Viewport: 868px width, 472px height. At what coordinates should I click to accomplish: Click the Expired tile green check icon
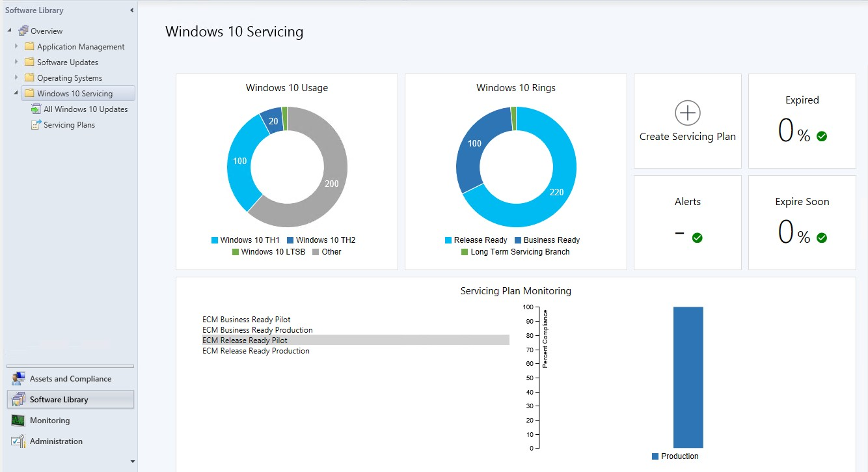pyautogui.click(x=822, y=136)
